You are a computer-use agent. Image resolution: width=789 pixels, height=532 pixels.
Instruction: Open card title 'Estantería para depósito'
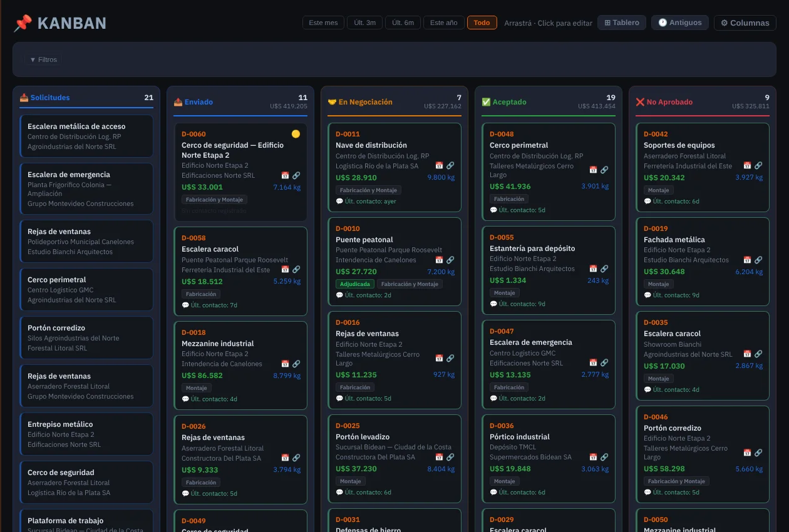532,248
